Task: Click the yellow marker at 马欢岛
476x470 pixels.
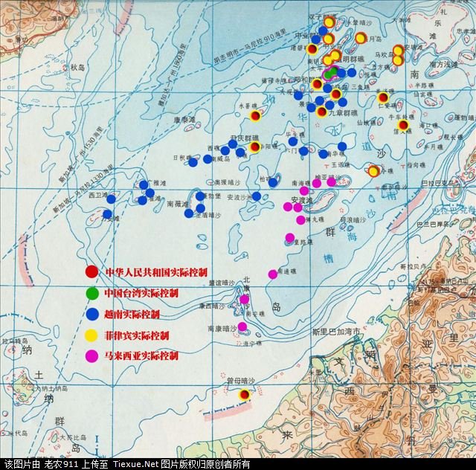Action: (x=398, y=51)
